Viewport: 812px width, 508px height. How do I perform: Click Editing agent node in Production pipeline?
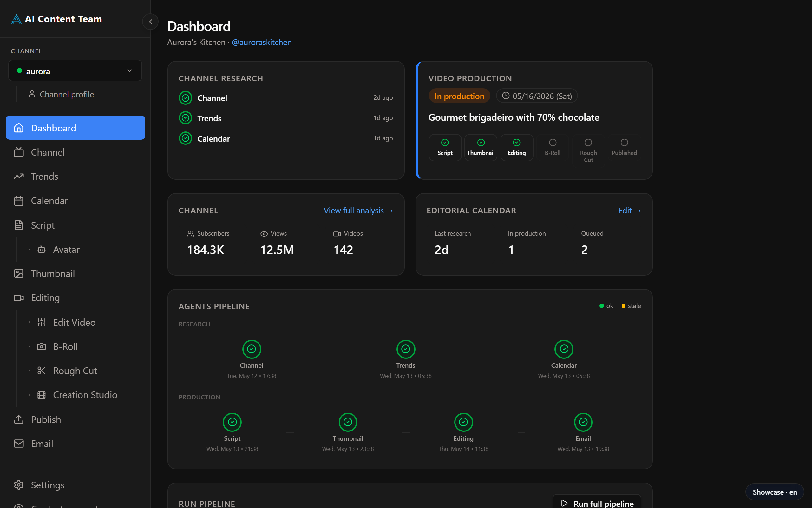pyautogui.click(x=463, y=422)
